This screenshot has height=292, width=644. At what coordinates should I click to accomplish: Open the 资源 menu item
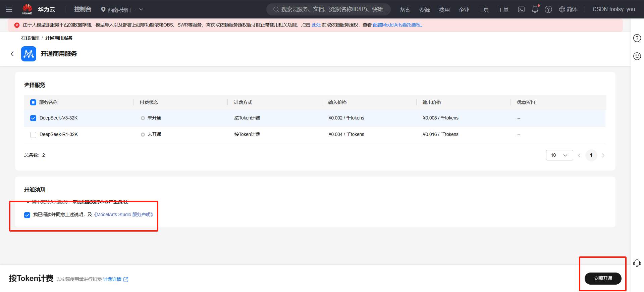[x=425, y=10]
